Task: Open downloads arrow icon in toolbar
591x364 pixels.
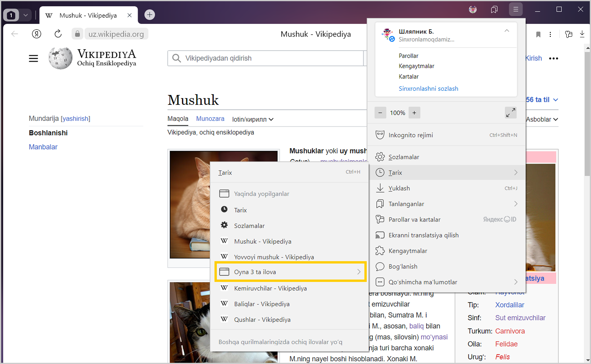Action: [x=582, y=34]
